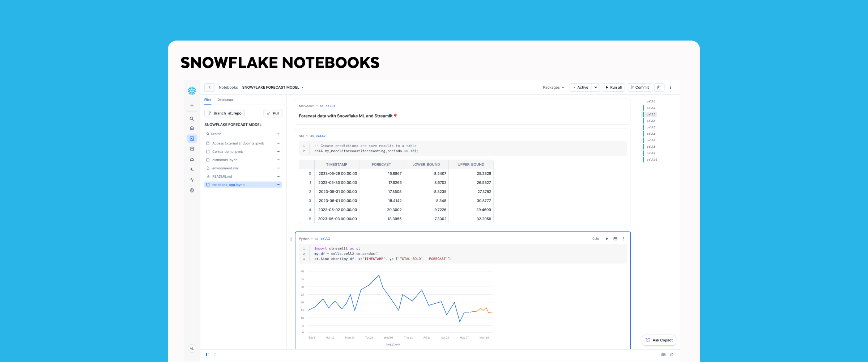The width and height of the screenshot is (868, 362).
Task: Show keyboard shortcuts via status bar icon
Action: [x=663, y=354]
